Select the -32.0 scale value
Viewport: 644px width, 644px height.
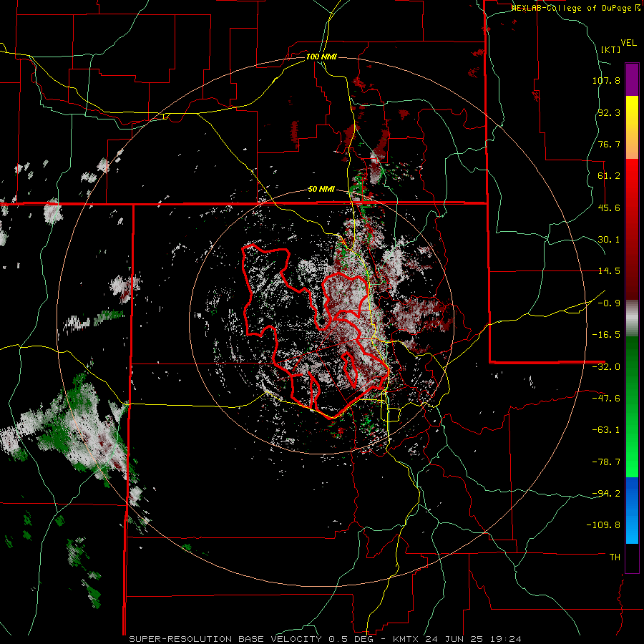coord(606,367)
